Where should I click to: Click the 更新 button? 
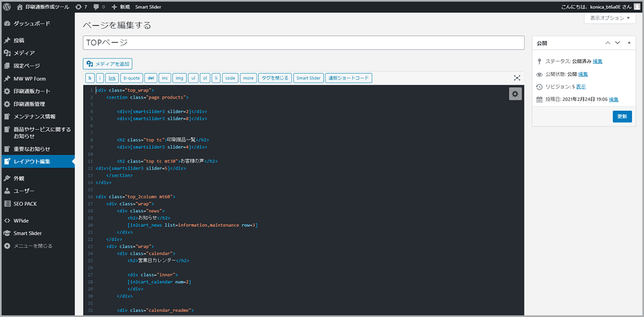click(622, 116)
